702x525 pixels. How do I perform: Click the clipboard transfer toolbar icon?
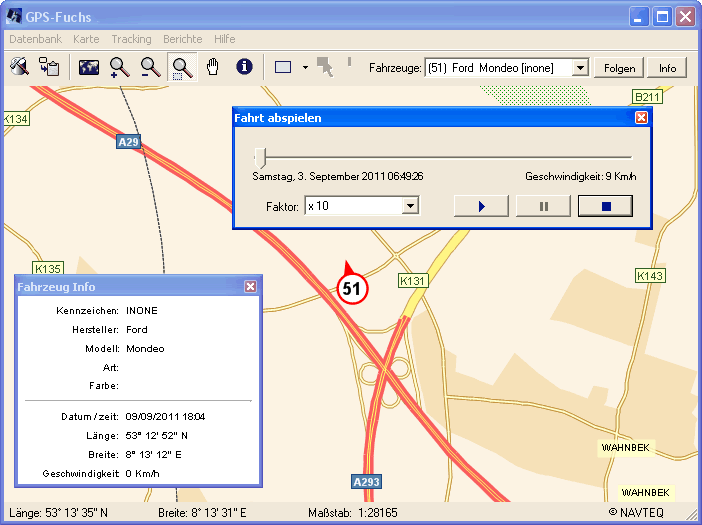(x=49, y=67)
